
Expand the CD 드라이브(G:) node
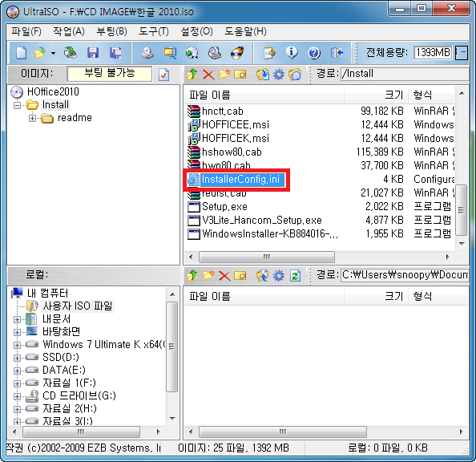(x=18, y=396)
